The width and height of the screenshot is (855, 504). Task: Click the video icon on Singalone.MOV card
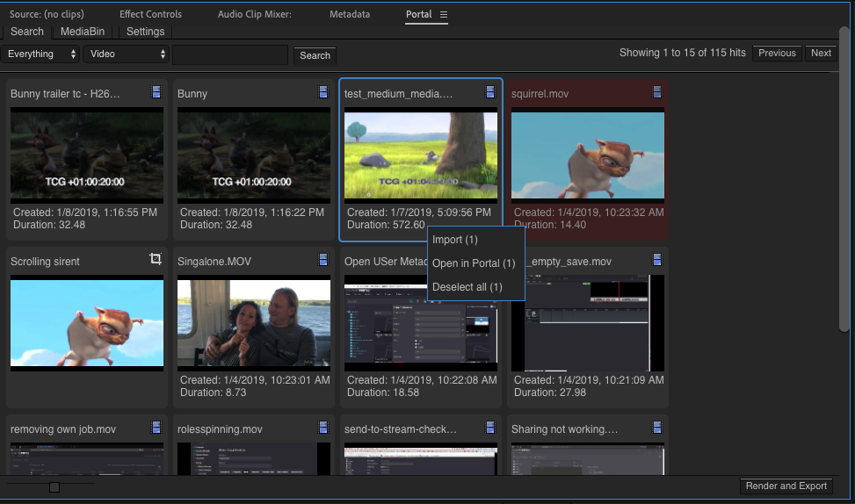323,260
